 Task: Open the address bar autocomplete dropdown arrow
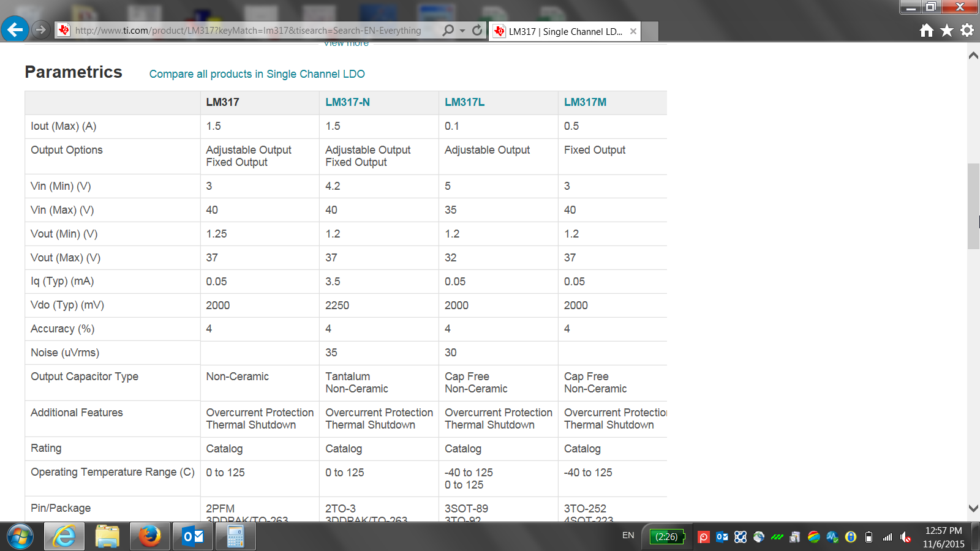(x=462, y=31)
